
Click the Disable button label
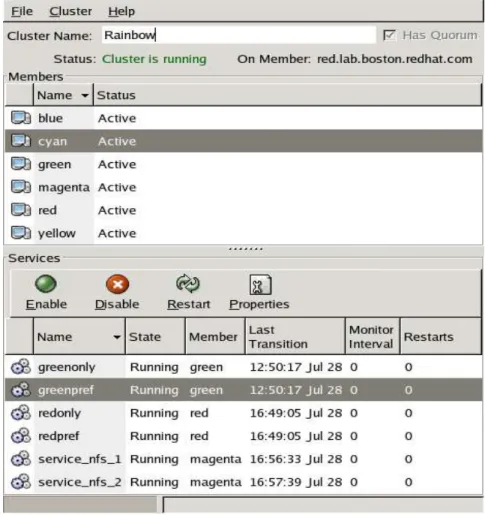[x=117, y=304]
